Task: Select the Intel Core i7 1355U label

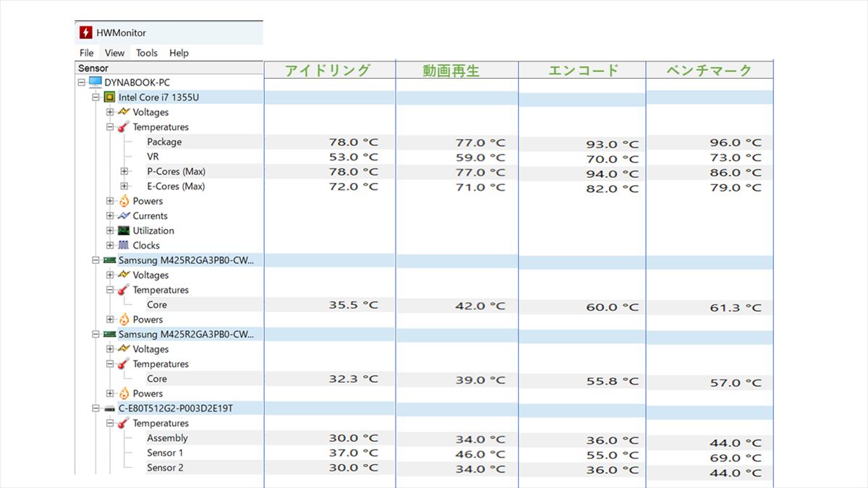Action: pos(158,98)
